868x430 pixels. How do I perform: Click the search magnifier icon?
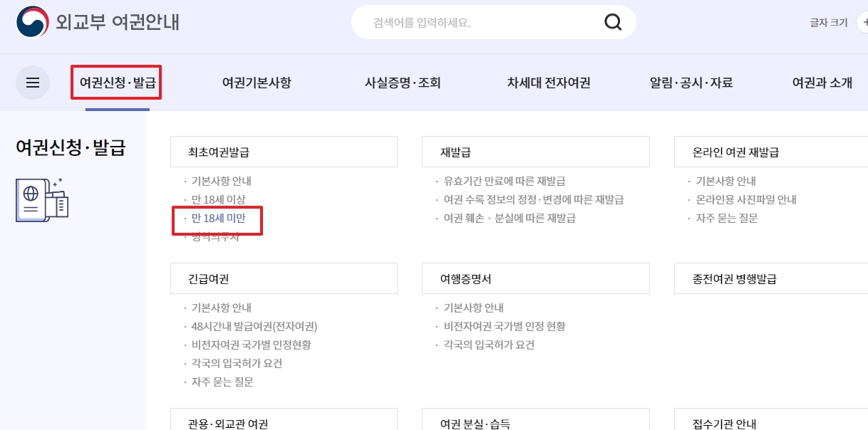(613, 22)
